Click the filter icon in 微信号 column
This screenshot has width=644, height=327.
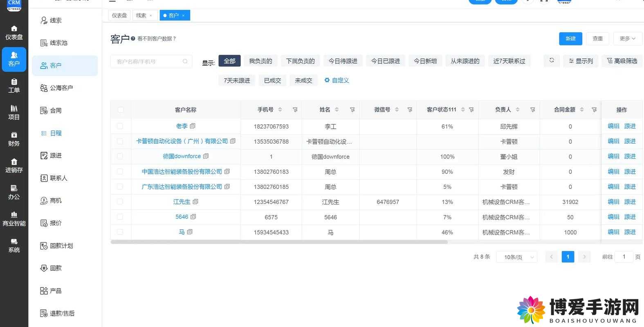410,110
